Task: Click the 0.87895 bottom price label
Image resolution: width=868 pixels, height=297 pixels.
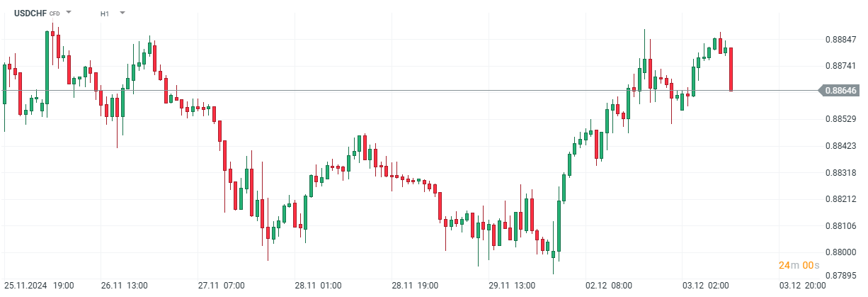Action: point(841,276)
